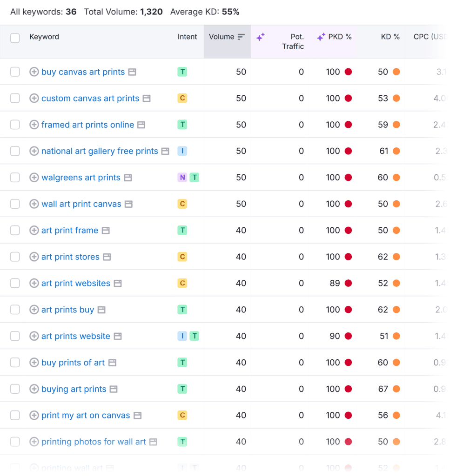Click the Intent column header
This screenshot has width=450, height=476.
click(187, 37)
